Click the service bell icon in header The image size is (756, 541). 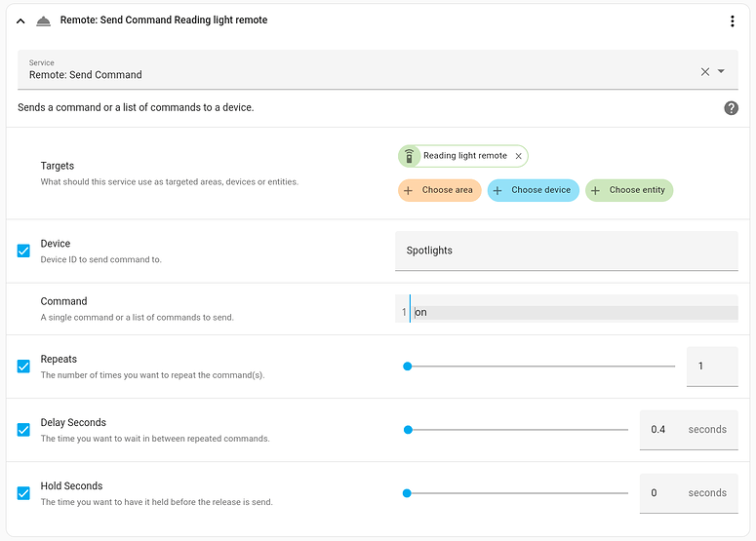point(43,20)
